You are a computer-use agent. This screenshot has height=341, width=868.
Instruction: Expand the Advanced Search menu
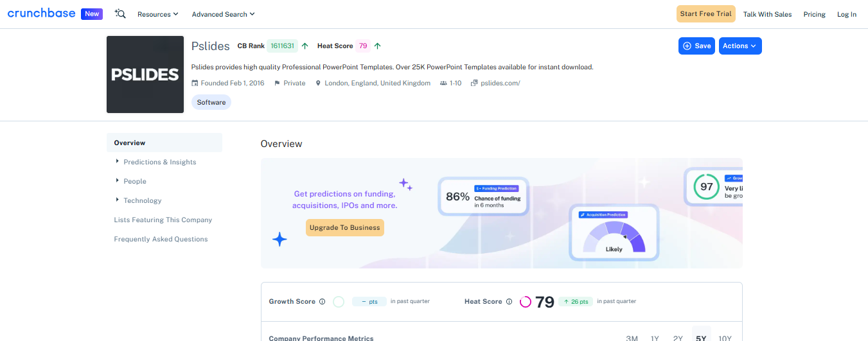[223, 14]
